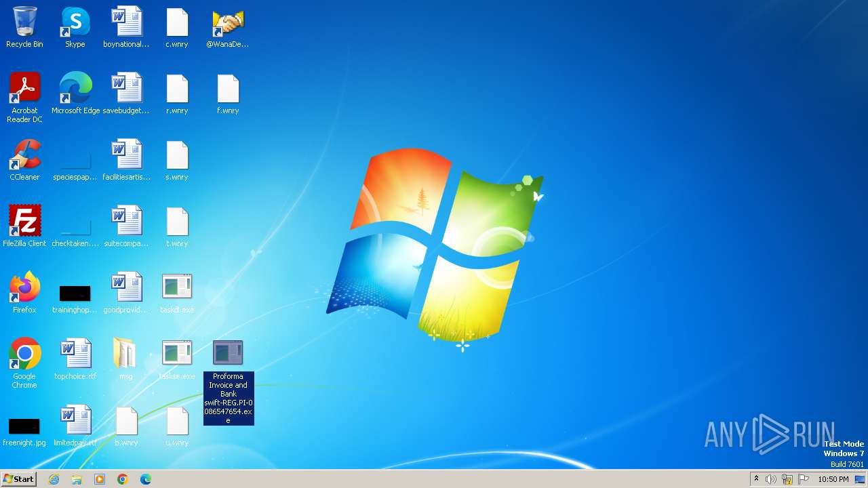The height and width of the screenshot is (488, 868).
Task: Open Windows Explorer from taskbar
Action: click(x=77, y=479)
